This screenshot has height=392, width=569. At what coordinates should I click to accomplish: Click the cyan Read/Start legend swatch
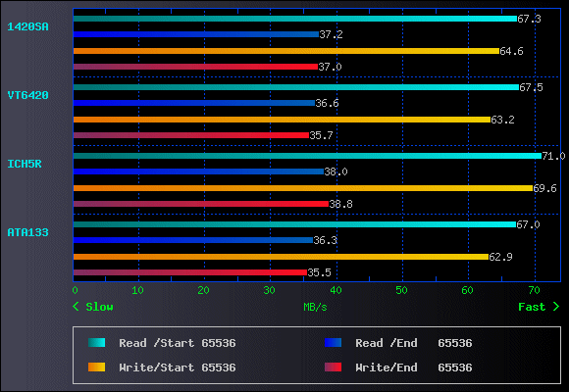pos(96,343)
